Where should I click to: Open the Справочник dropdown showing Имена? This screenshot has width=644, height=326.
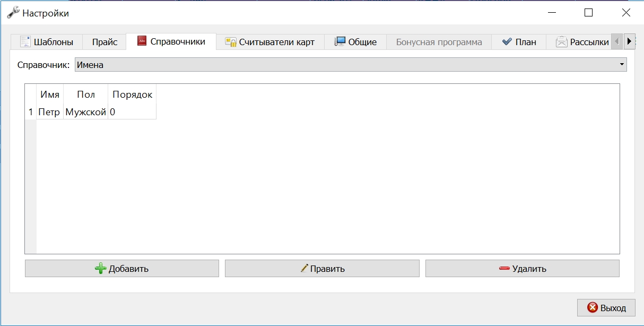[x=351, y=65]
